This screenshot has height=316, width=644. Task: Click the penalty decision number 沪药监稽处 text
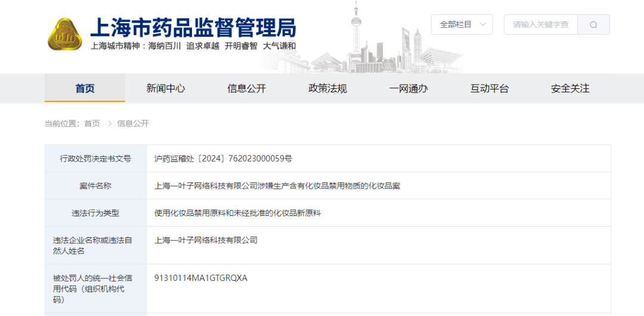(x=223, y=159)
